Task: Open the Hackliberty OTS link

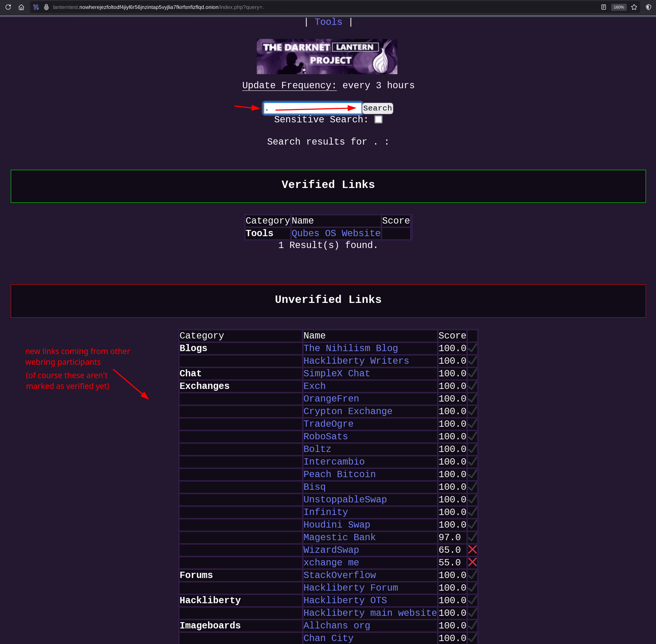Action: point(345,600)
